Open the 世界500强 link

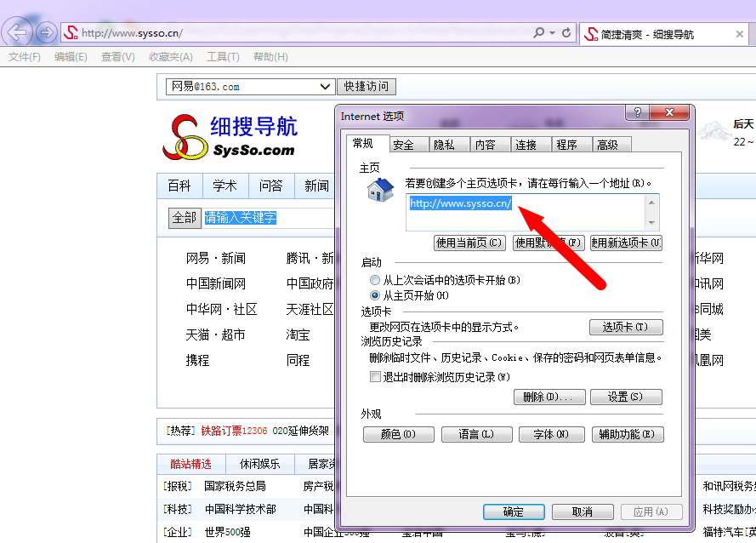point(228,533)
